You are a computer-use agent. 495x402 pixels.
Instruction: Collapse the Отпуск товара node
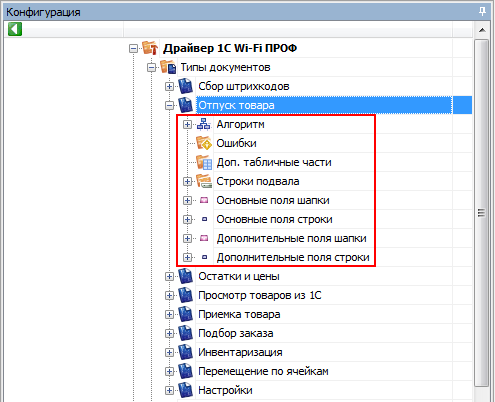click(x=169, y=106)
